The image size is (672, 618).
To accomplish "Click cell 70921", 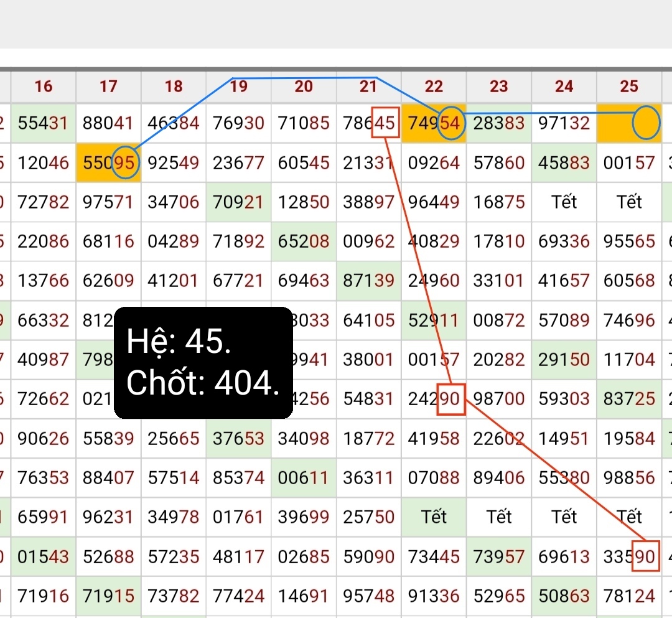I will pyautogui.click(x=239, y=202).
